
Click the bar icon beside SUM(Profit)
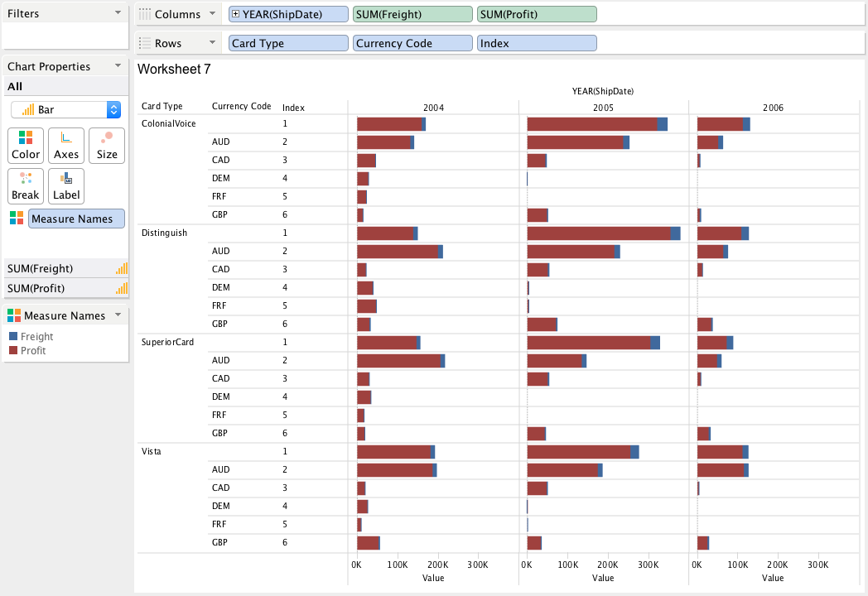click(x=122, y=288)
